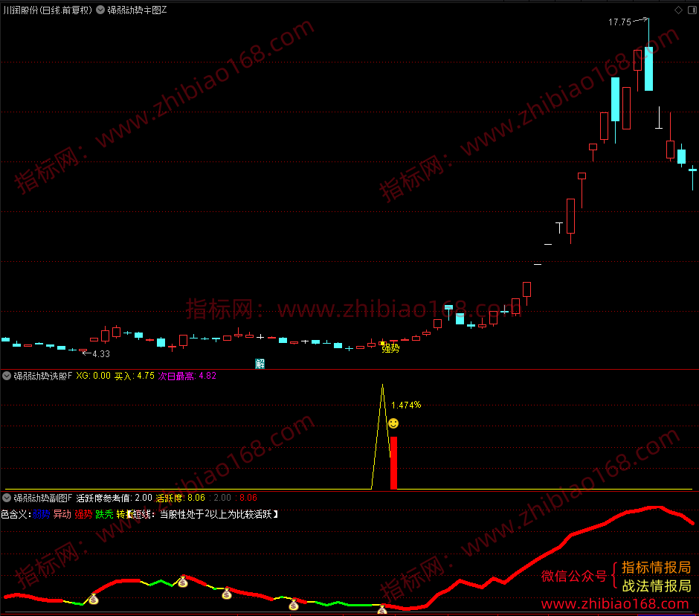This screenshot has width=699, height=616.
Task: Click the red signal bar in 选股 panel
Action: tap(393, 463)
